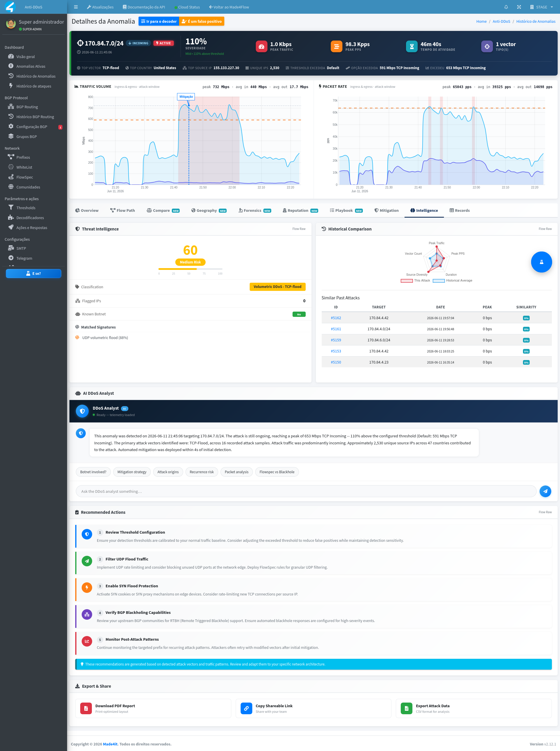Switch to the Overview tab
The width and height of the screenshot is (560, 751).
(87, 210)
